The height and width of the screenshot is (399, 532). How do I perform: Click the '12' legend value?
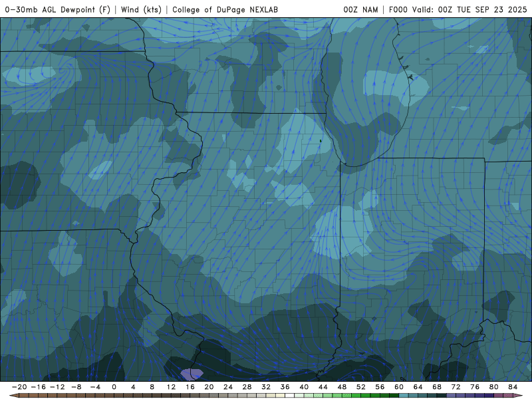tap(171, 387)
